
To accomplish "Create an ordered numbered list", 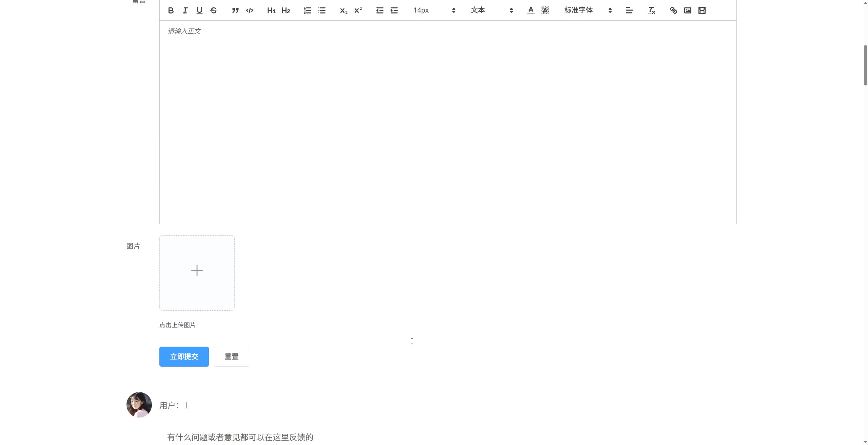I will click(x=308, y=11).
